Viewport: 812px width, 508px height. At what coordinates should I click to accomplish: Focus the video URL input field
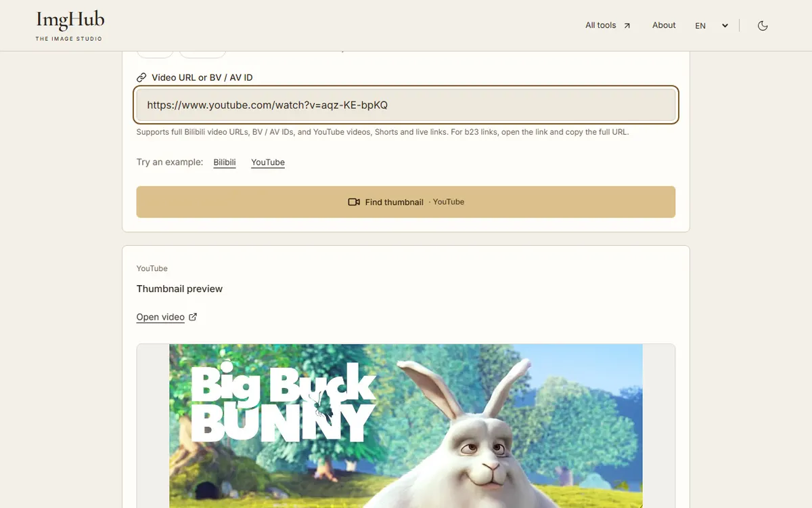click(x=406, y=105)
